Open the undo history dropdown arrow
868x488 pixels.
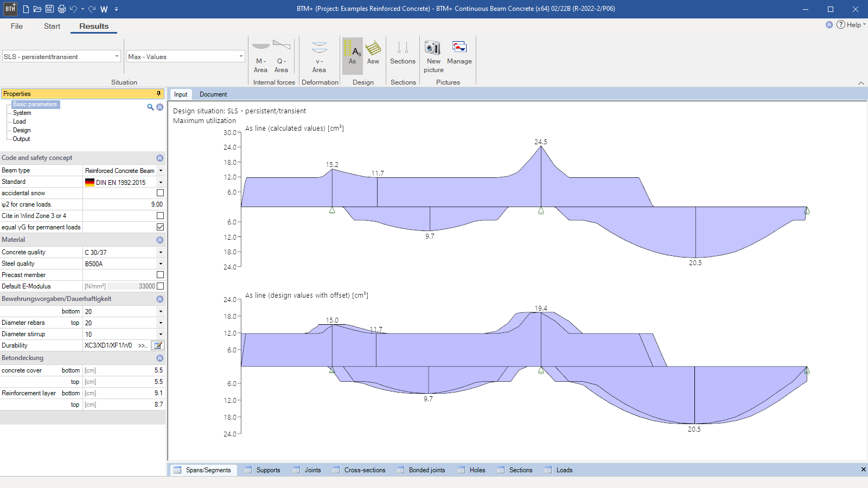82,9
